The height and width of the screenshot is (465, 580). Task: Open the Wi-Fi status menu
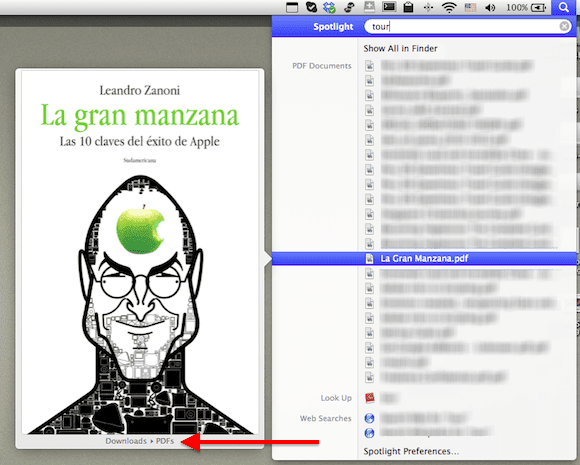[449, 7]
